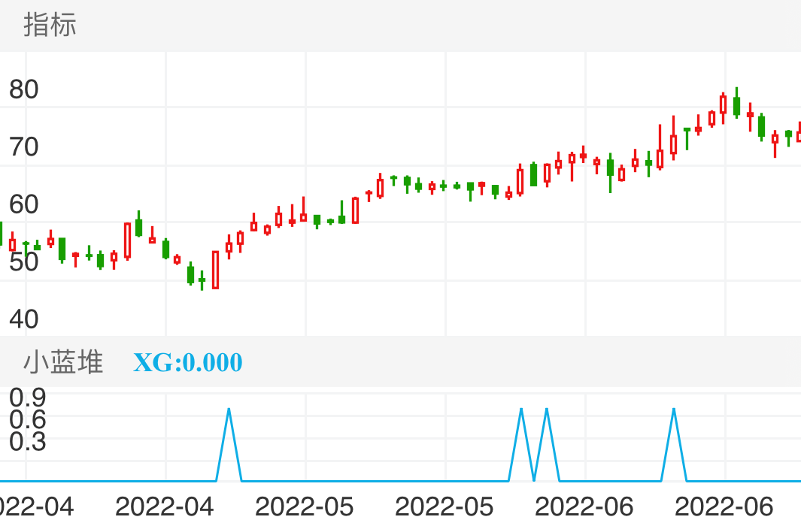The height and width of the screenshot is (532, 801).
Task: Click the 0.6 indicator axis label
Action: (28, 419)
